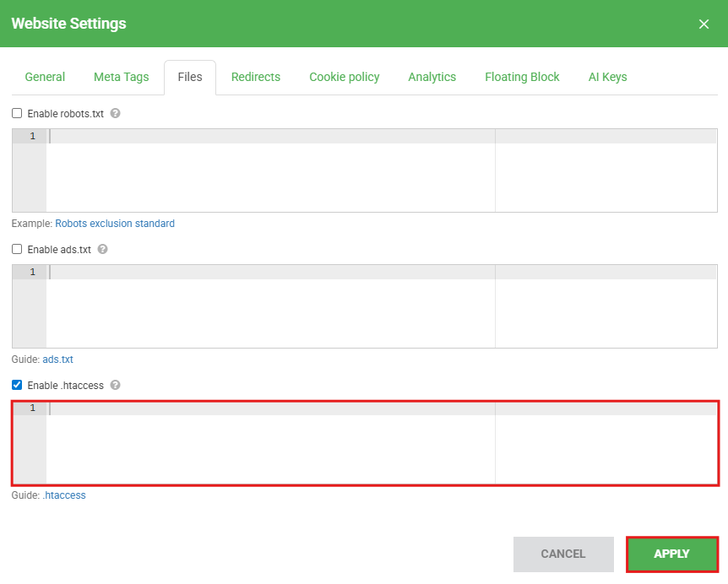Image resolution: width=728 pixels, height=584 pixels.
Task: Tick the Enable ads.txt checkbox
Action: [x=17, y=249]
